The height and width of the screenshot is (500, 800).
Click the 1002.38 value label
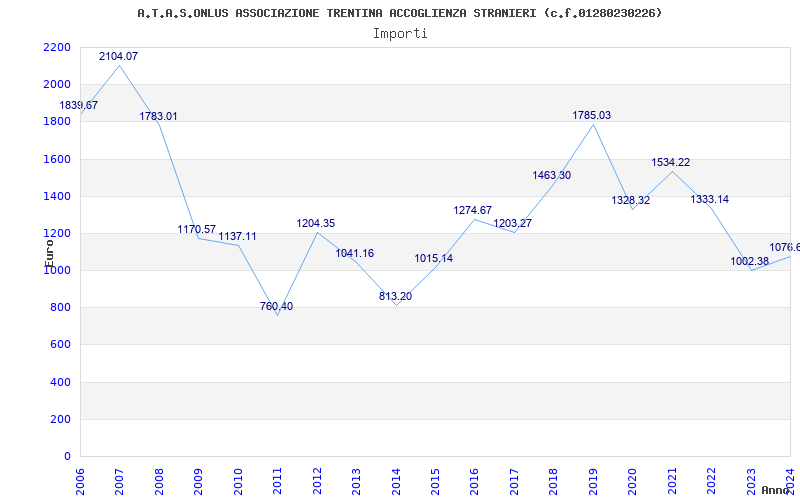pyautogui.click(x=749, y=261)
